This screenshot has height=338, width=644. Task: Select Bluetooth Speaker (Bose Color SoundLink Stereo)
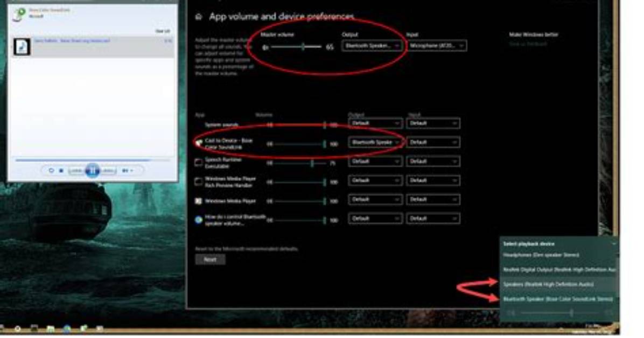[558, 299]
